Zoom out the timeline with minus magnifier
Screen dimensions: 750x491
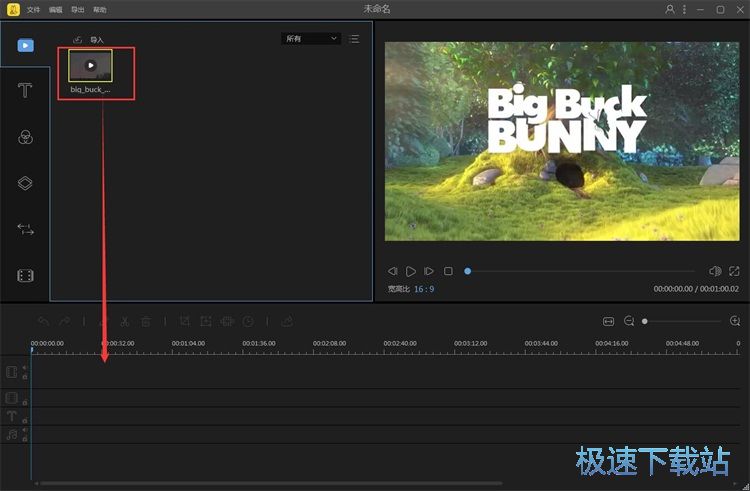629,321
